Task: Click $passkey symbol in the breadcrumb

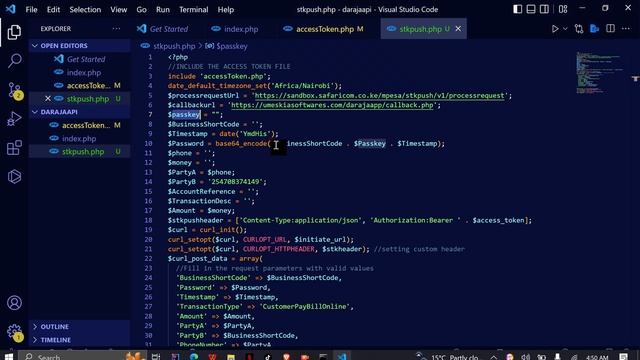Action: [231, 46]
